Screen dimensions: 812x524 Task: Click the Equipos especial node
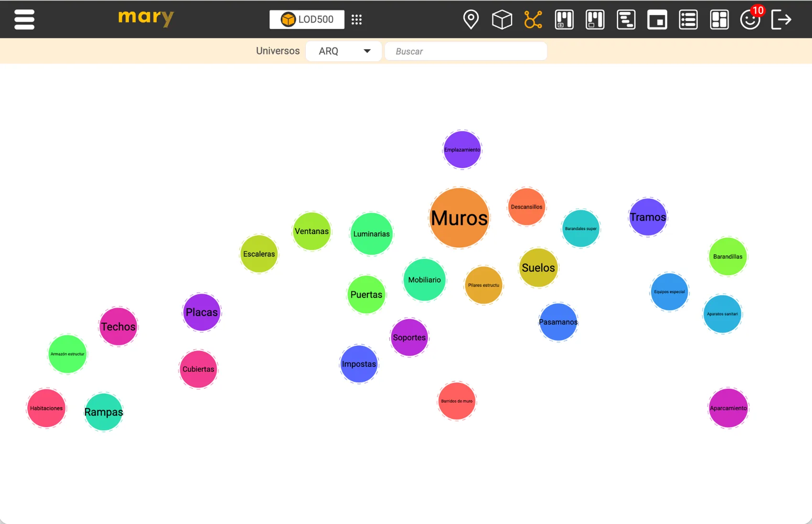click(x=670, y=292)
